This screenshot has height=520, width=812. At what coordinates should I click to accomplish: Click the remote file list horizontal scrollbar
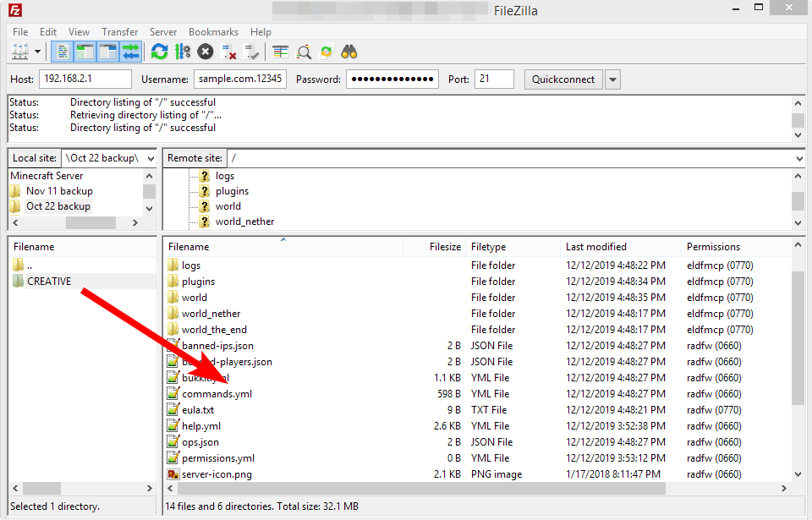pyautogui.click(x=422, y=488)
